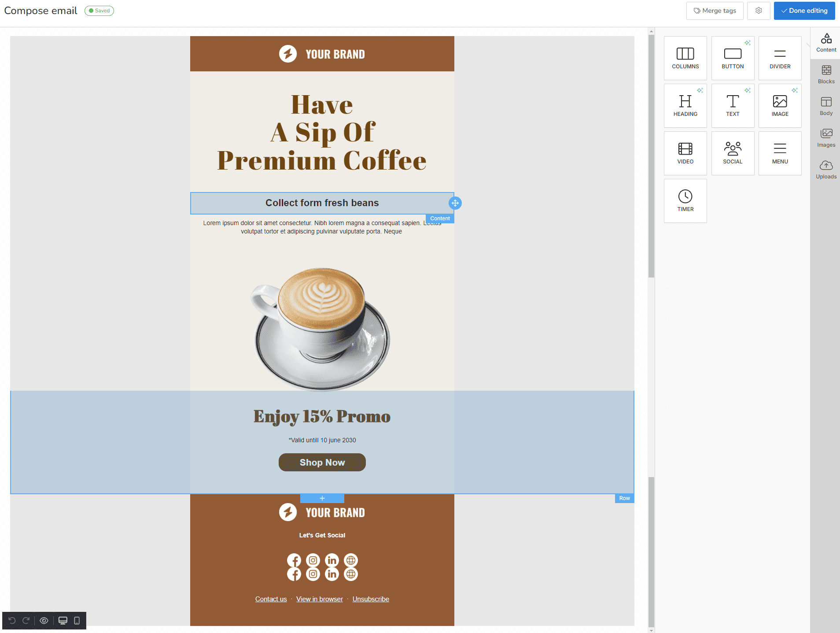Choose the Social content block

(733, 153)
